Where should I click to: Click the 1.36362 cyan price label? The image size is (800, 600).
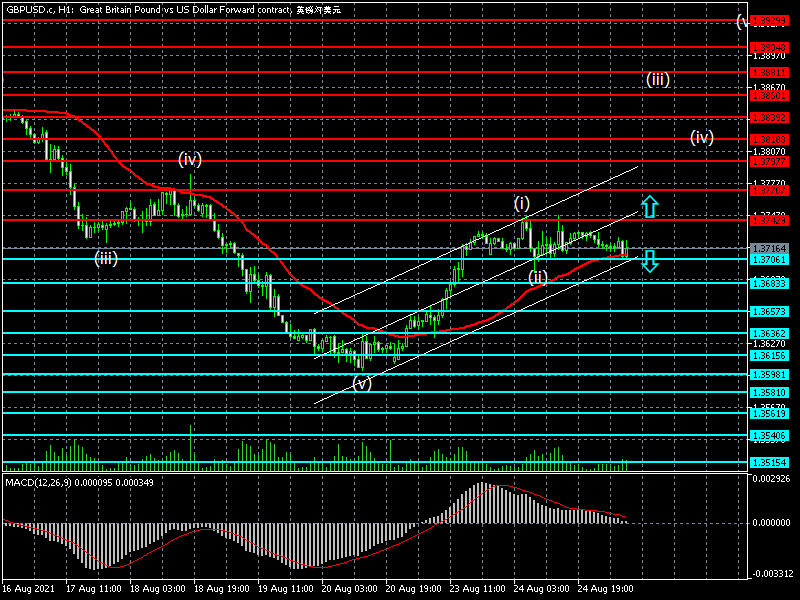pos(769,334)
